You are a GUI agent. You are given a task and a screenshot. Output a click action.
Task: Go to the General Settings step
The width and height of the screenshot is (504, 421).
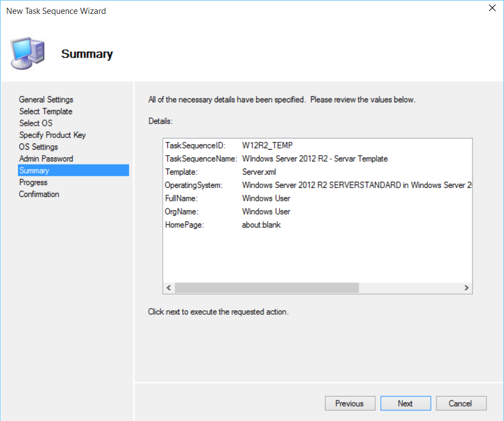click(46, 100)
